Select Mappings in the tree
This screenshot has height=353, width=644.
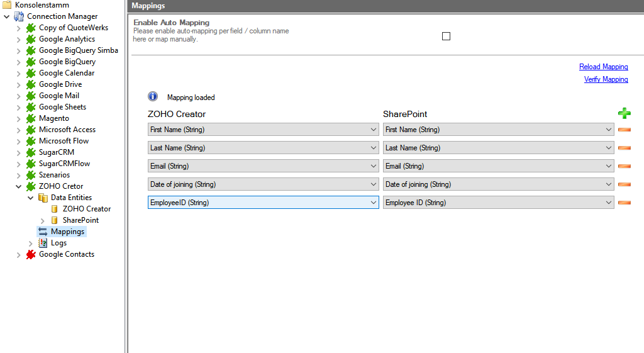pos(67,232)
